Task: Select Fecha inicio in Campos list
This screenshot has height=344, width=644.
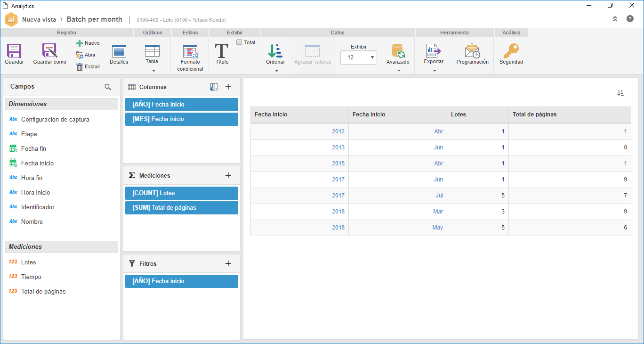Action: 37,164
